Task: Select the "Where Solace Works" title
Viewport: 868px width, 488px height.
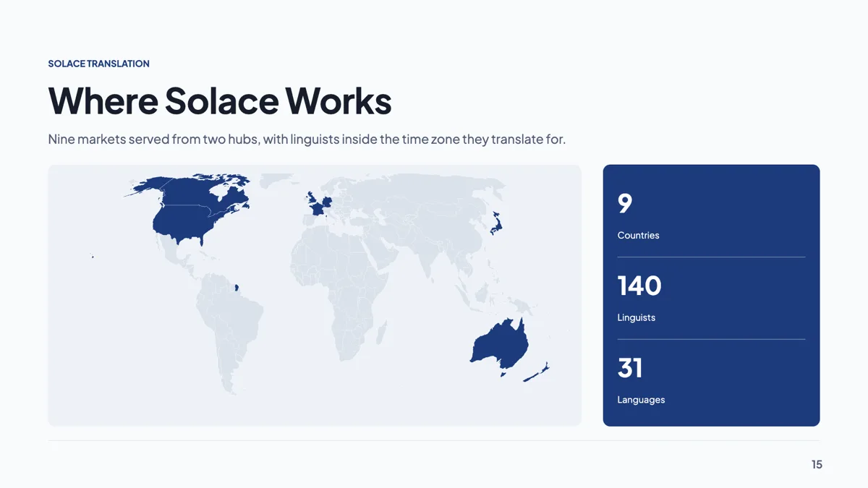Action: point(220,100)
